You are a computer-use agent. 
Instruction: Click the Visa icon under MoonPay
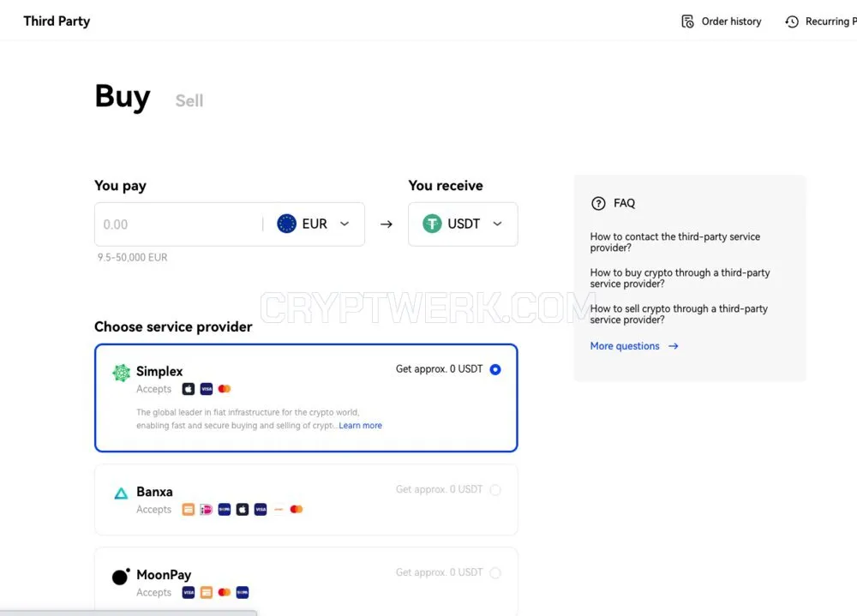click(x=188, y=593)
